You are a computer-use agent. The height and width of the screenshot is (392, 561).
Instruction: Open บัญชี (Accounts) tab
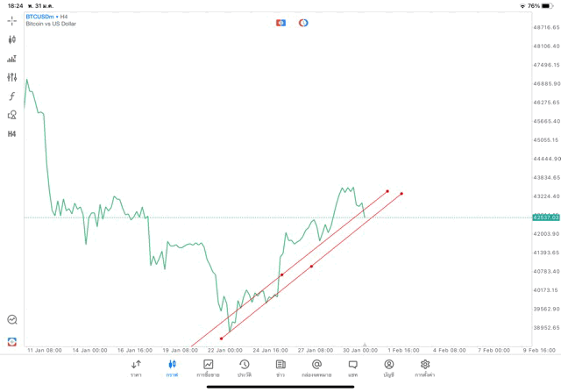(x=388, y=368)
